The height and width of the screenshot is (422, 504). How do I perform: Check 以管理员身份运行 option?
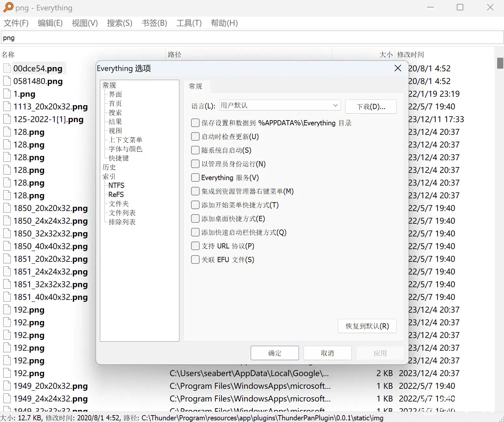[195, 164]
